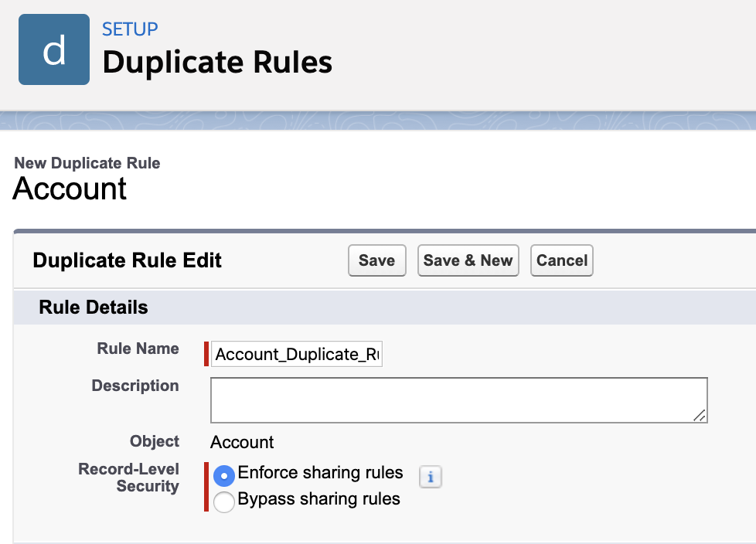This screenshot has width=756, height=544.
Task: Click the Save & New button
Action: [468, 260]
